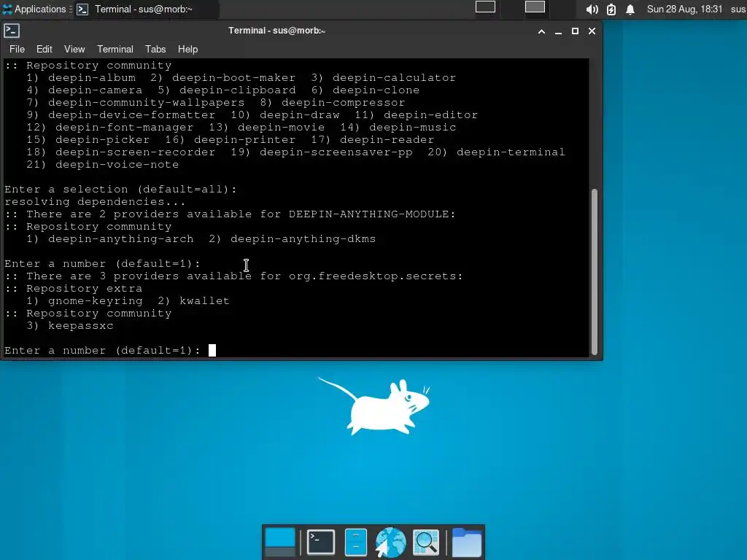Launch the terminal emulator from dock
747x560 pixels.
321,542
